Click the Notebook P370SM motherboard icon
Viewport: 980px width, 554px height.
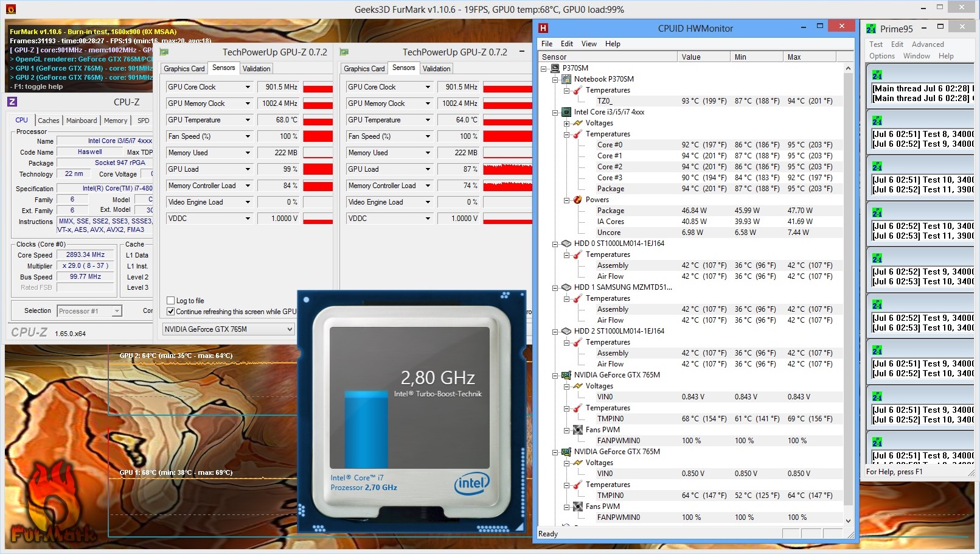[x=566, y=79]
